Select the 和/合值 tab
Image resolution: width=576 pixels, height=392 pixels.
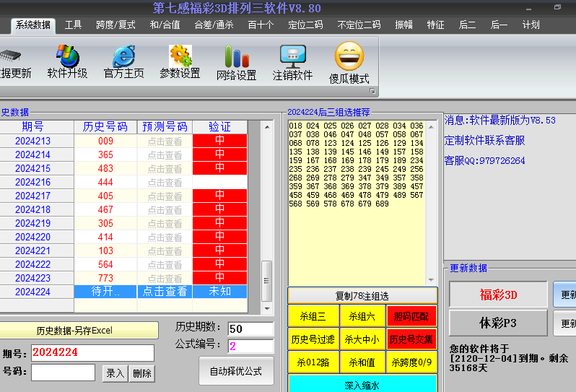[165, 25]
